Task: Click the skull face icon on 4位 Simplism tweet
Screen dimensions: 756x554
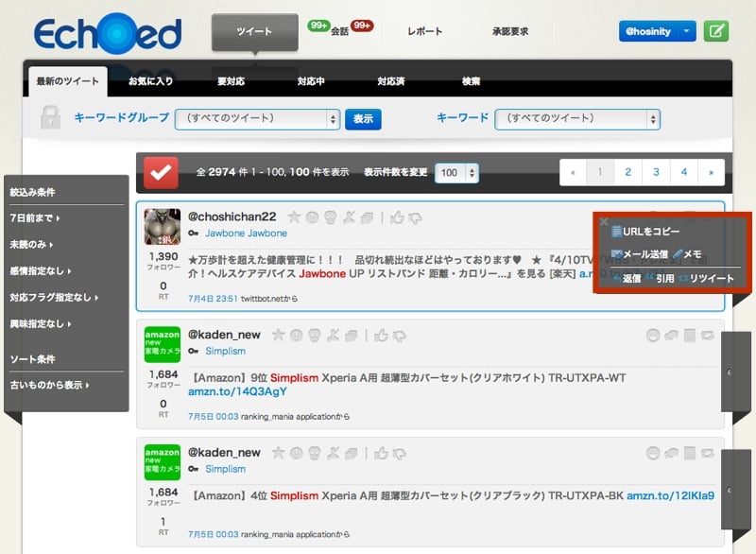Action: (315, 453)
